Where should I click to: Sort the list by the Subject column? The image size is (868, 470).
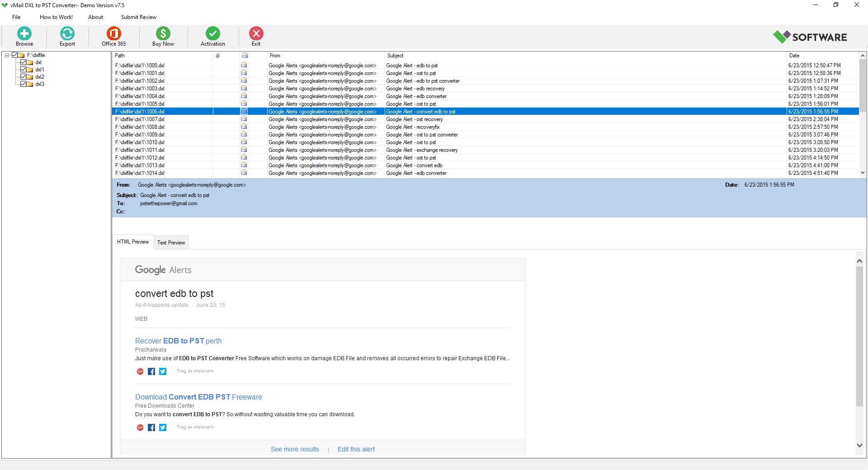pyautogui.click(x=585, y=56)
